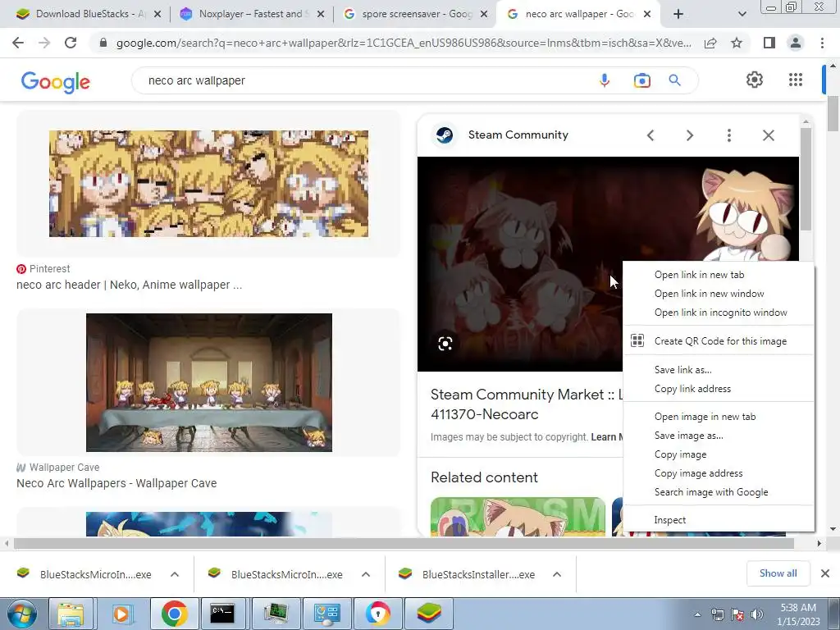The height and width of the screenshot is (630, 840).
Task: Show next image in preview panel
Action: pos(689,135)
